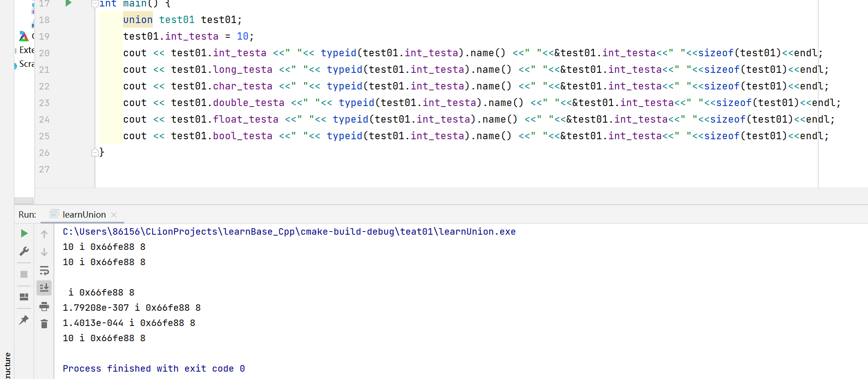The image size is (868, 379).
Task: Click the Run: panel label
Action: [x=27, y=214]
